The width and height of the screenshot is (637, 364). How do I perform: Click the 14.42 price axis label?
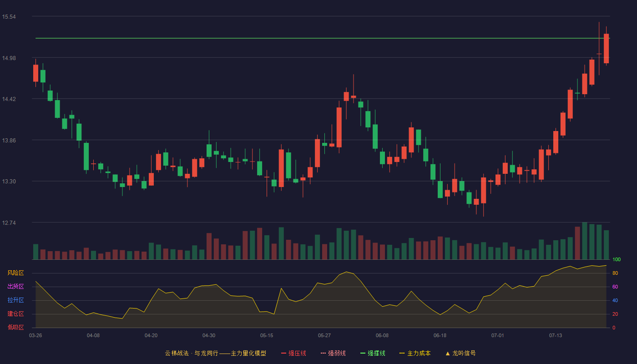coord(9,99)
